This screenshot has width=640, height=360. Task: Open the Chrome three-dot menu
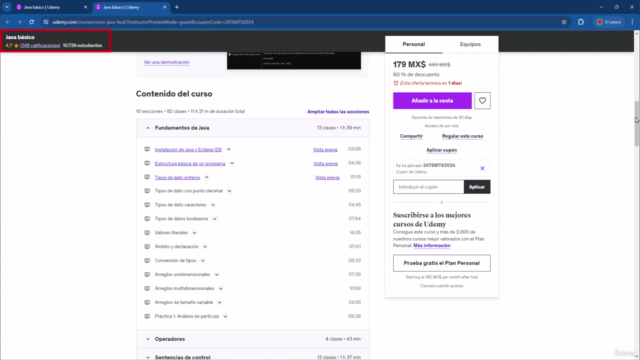(632, 22)
